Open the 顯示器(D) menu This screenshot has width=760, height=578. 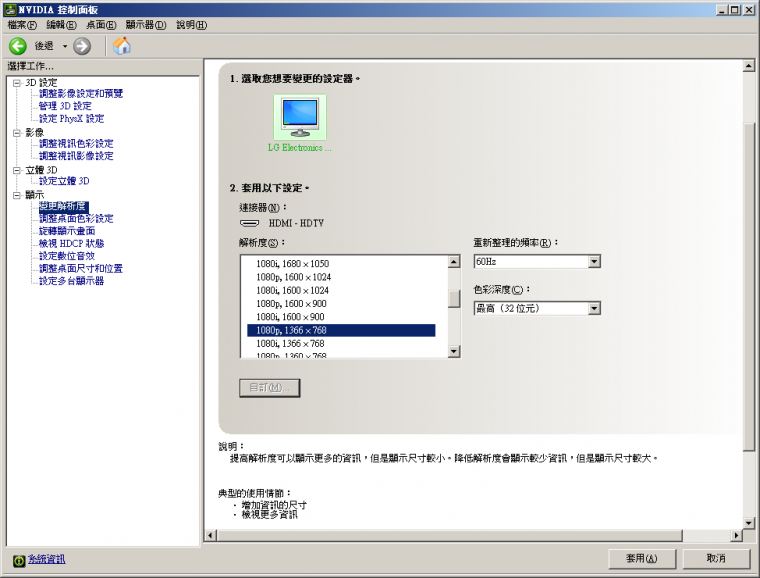pyautogui.click(x=146, y=25)
